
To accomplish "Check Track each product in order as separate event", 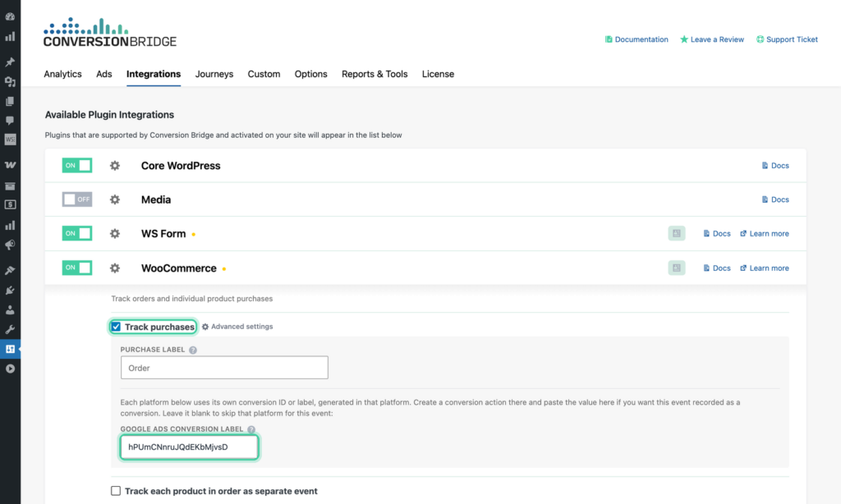I will click(116, 491).
